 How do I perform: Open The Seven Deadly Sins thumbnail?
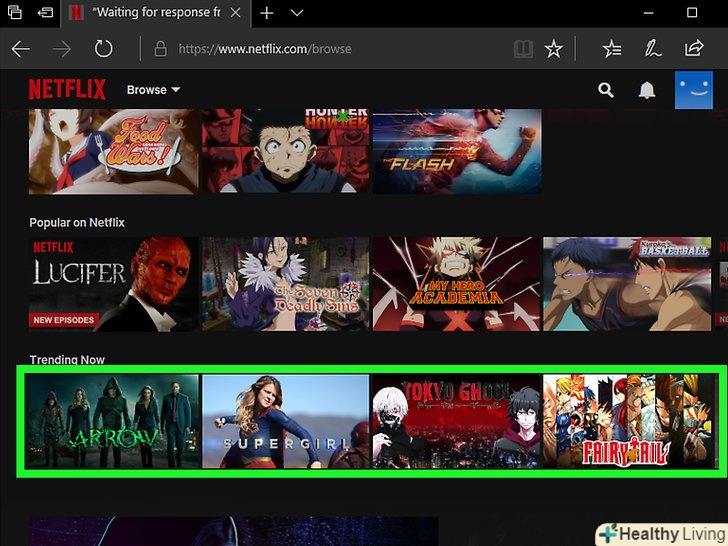[x=286, y=284]
